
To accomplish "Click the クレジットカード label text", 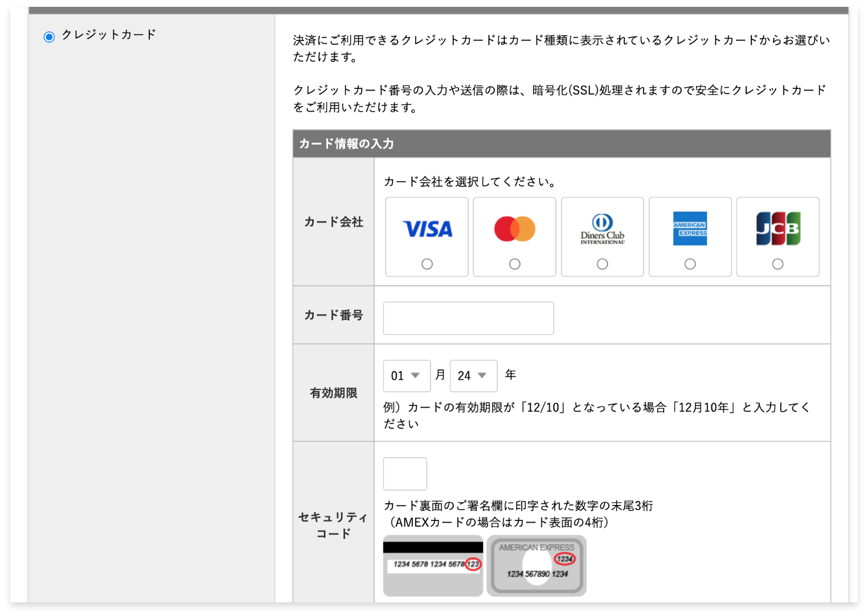I will (x=109, y=35).
